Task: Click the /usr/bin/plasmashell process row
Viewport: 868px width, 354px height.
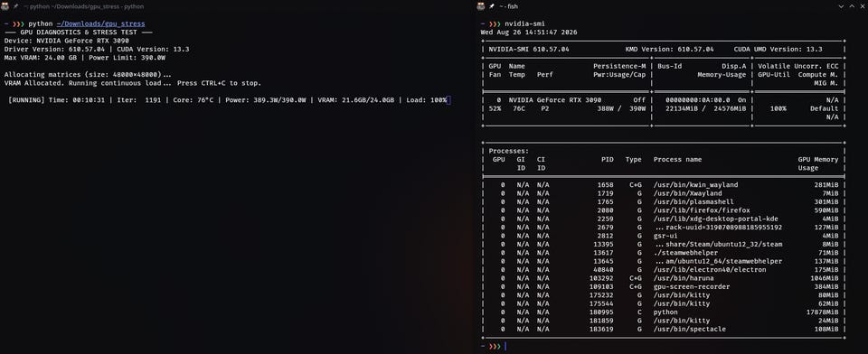Action: pyautogui.click(x=663, y=202)
